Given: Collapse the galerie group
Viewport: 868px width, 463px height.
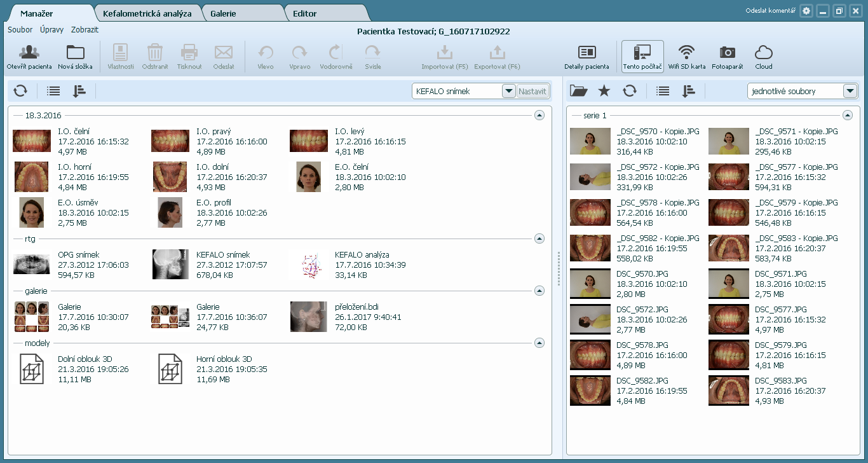Looking at the screenshot, I should click(x=539, y=291).
